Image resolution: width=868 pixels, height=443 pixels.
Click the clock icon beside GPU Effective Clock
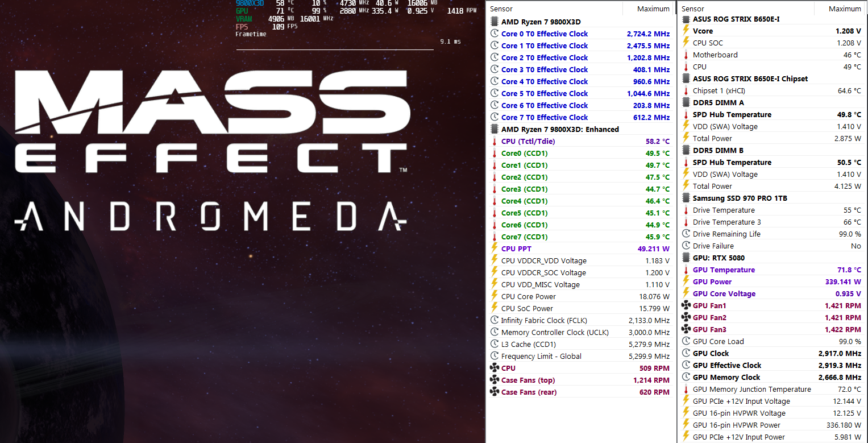[x=686, y=365]
